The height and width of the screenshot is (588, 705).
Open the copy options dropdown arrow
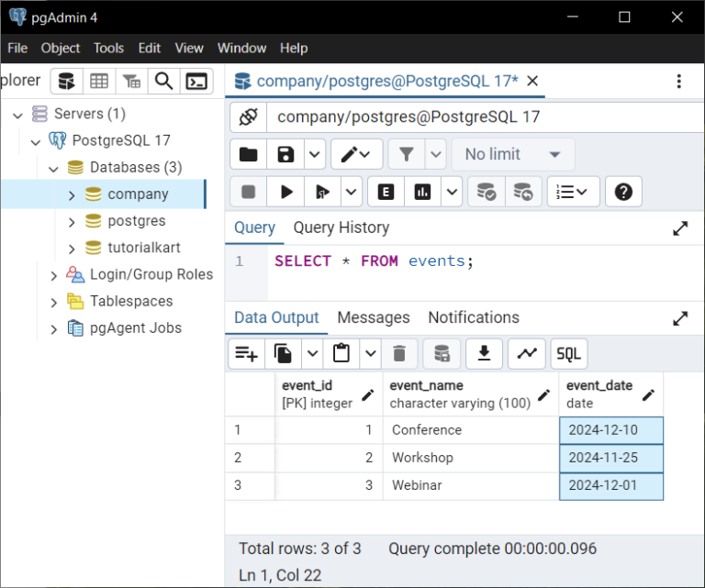pyautogui.click(x=312, y=353)
